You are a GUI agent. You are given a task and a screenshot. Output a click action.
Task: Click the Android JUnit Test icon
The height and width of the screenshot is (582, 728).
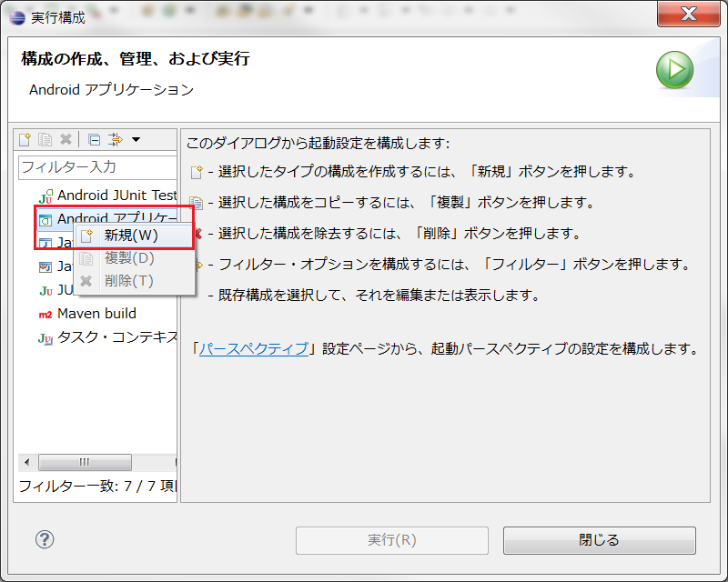[45, 196]
